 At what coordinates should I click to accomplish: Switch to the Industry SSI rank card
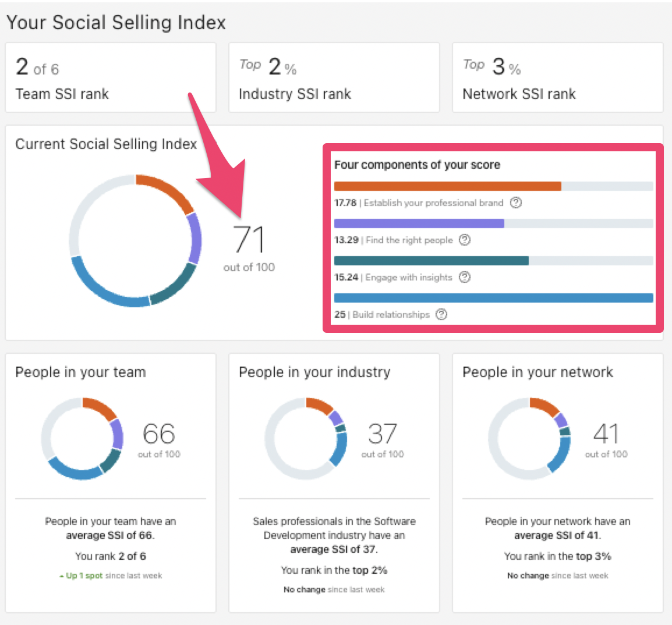(x=334, y=77)
